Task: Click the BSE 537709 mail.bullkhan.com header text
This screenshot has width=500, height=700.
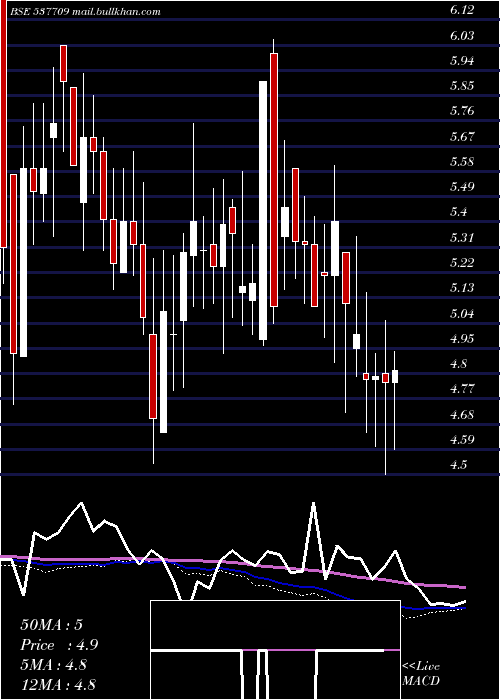Action: (85, 12)
